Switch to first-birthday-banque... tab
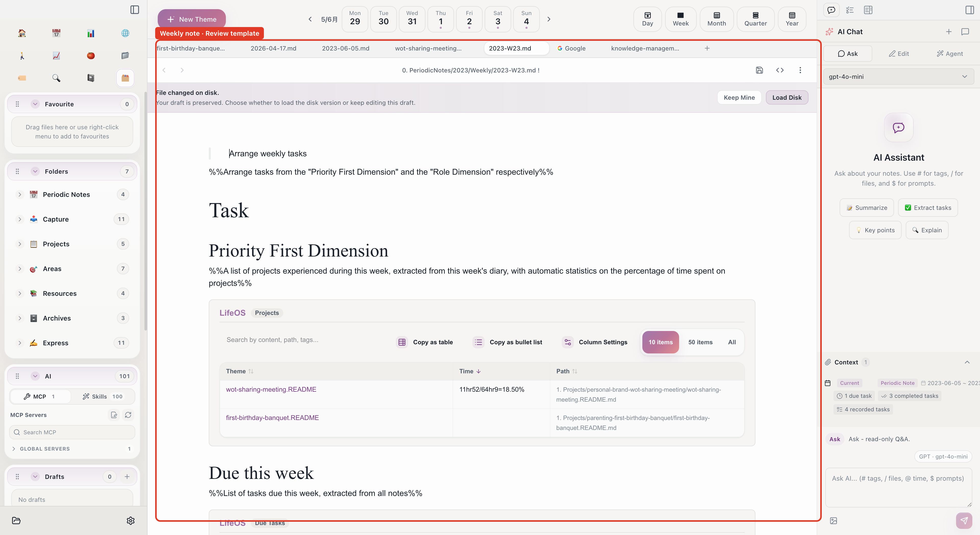This screenshot has height=535, width=980. (191, 48)
